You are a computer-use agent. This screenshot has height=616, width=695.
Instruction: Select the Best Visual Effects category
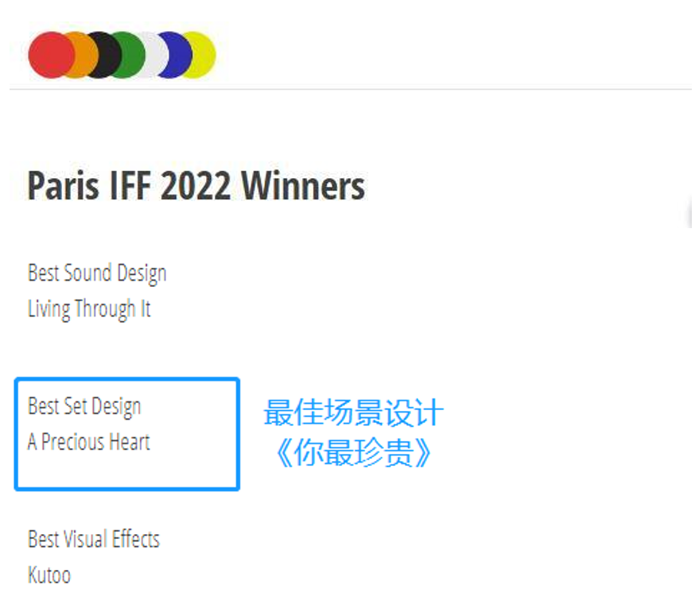point(94,540)
